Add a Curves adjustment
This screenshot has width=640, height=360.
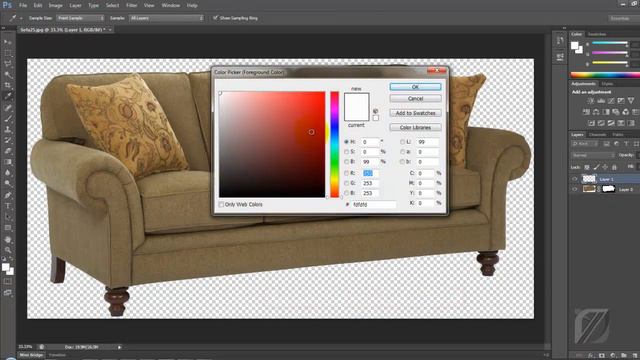[x=611, y=100]
